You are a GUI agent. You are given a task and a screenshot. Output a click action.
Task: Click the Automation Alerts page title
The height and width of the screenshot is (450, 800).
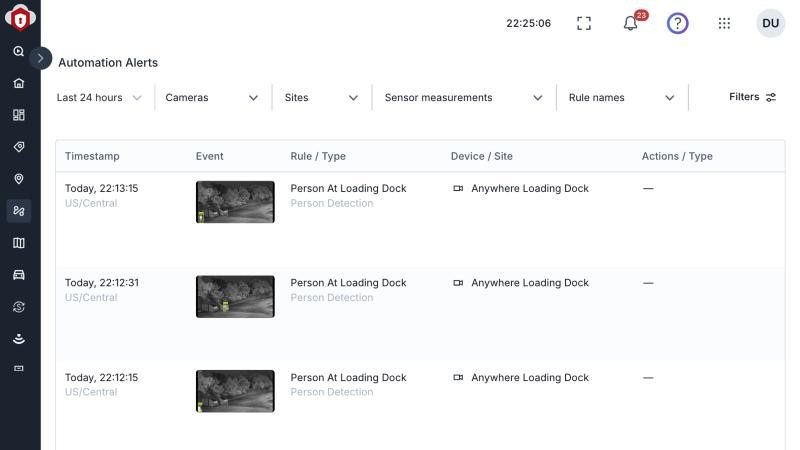click(108, 63)
